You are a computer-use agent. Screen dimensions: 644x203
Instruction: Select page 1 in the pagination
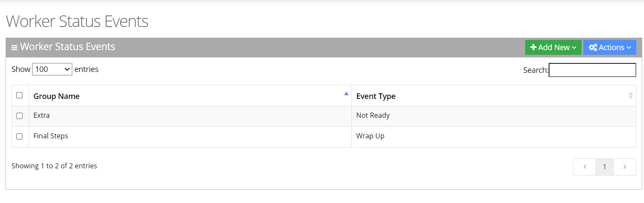[x=605, y=167]
